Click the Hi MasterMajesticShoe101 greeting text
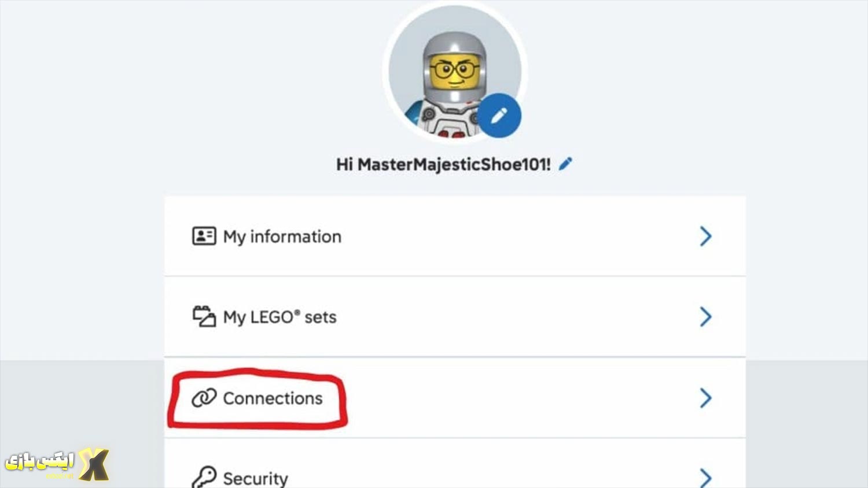Viewport: 868px width, 488px height. tap(443, 164)
